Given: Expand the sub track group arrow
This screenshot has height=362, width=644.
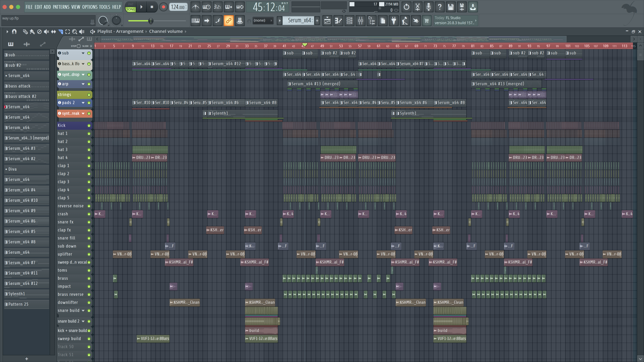Looking at the screenshot, I should (83, 53).
